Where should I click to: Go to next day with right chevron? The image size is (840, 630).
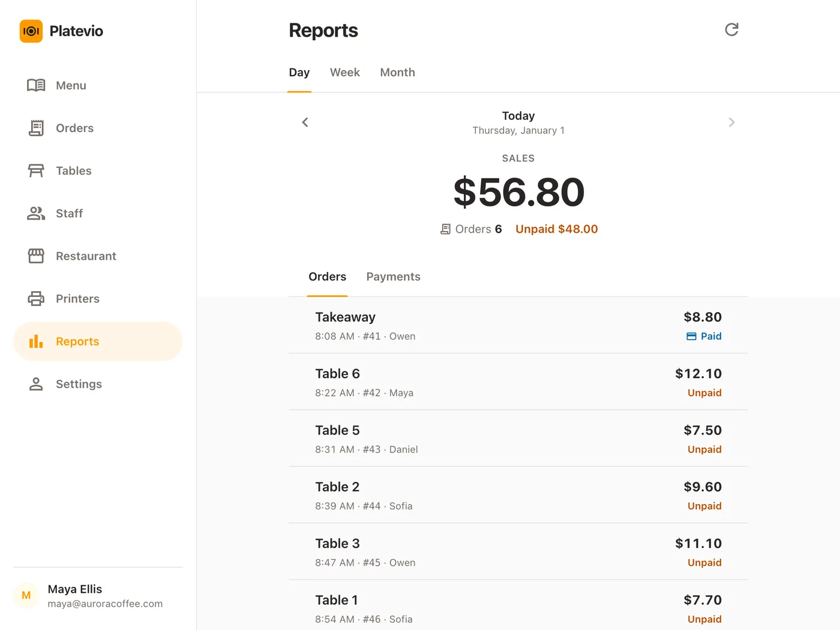click(x=731, y=122)
